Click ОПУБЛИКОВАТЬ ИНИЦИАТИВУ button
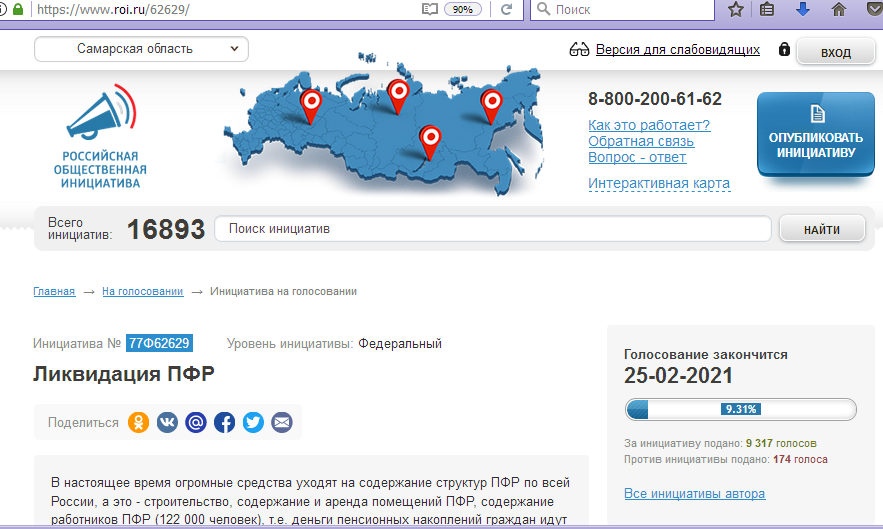 click(815, 134)
